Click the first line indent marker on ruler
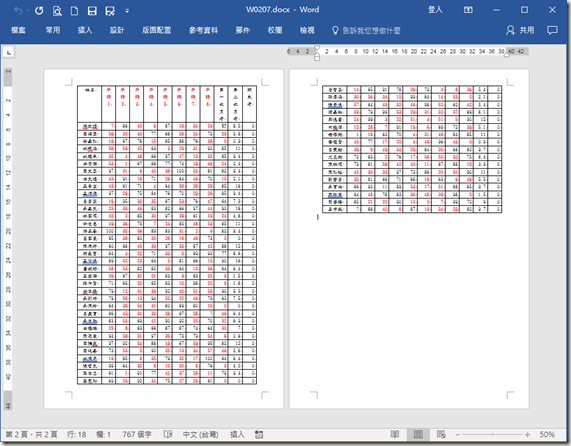The width and height of the screenshot is (571, 446). pyautogui.click(x=317, y=48)
